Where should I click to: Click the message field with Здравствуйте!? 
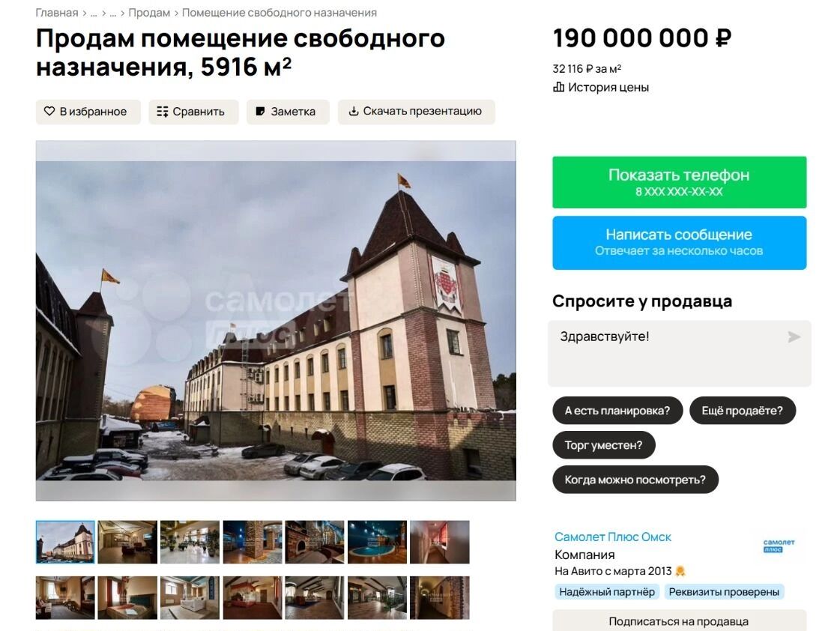tap(680, 354)
